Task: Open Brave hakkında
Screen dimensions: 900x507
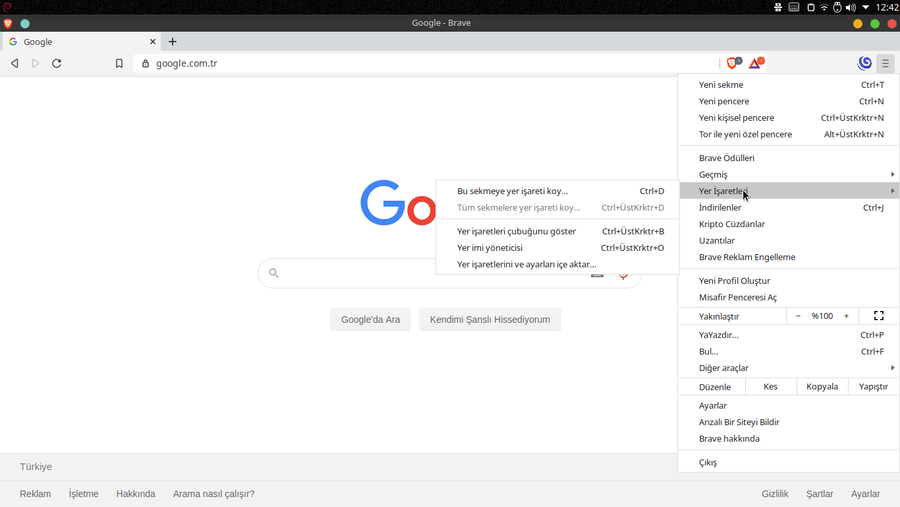Action: (789, 439)
